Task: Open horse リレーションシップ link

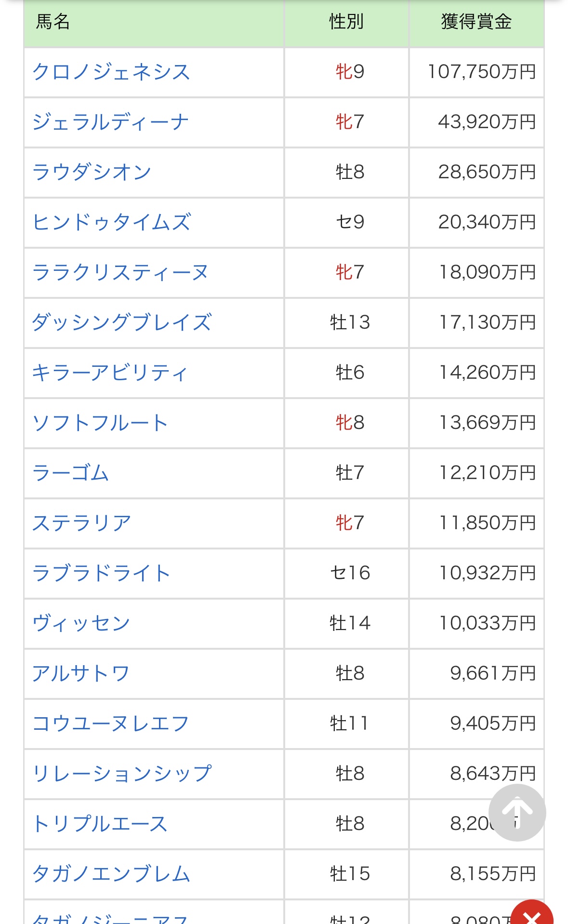Action: (122, 774)
